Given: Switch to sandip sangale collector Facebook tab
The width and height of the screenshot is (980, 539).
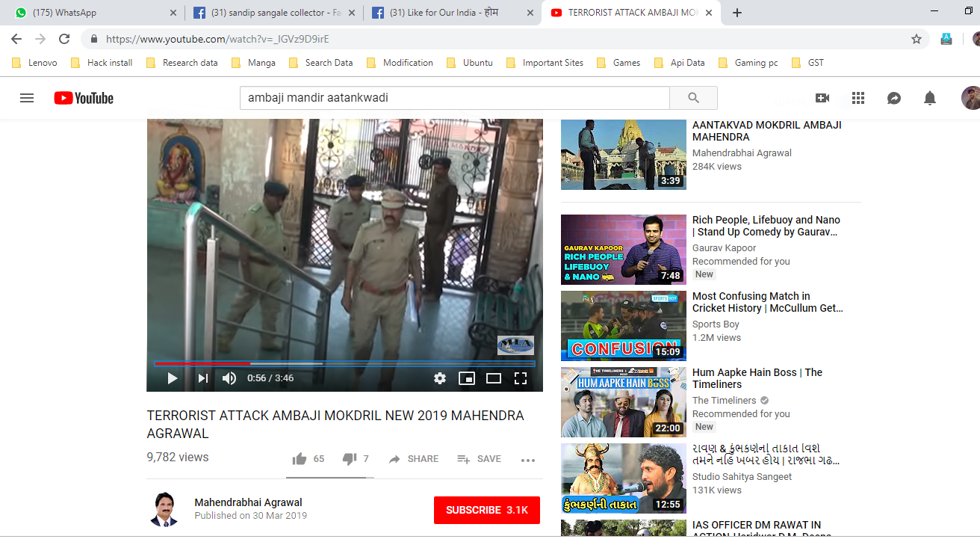Looking at the screenshot, I should (x=273, y=13).
